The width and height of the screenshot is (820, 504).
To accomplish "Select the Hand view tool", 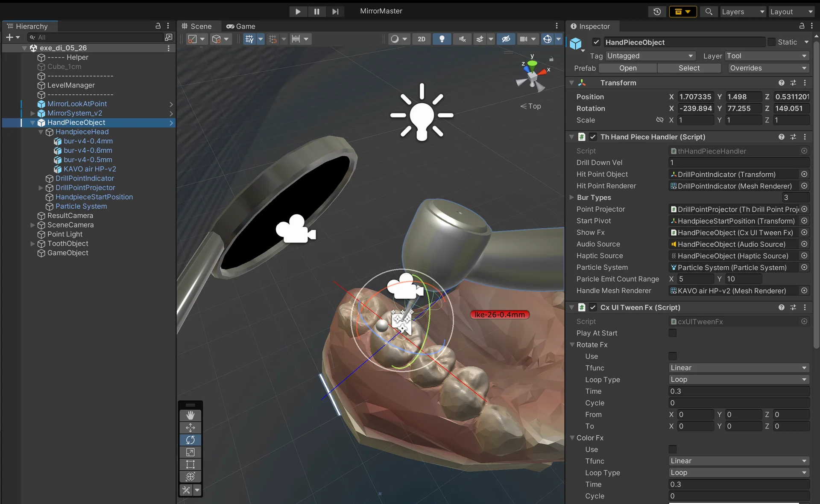I will coord(190,415).
